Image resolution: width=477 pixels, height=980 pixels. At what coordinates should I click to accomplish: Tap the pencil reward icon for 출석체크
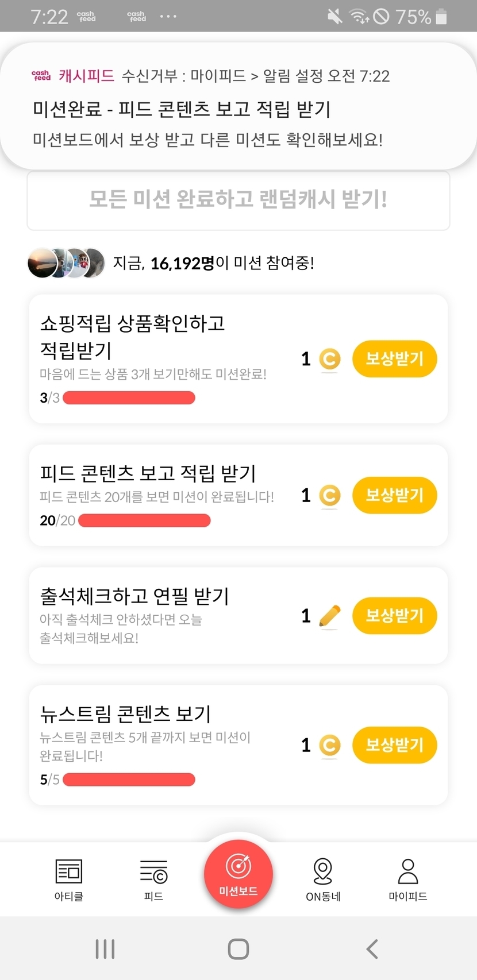(x=329, y=616)
